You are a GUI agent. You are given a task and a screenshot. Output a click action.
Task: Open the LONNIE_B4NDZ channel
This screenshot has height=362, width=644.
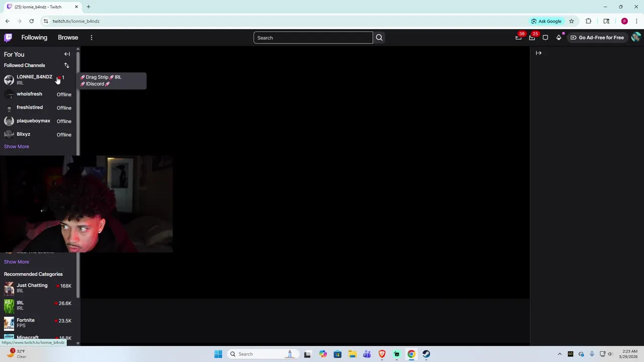(x=39, y=79)
